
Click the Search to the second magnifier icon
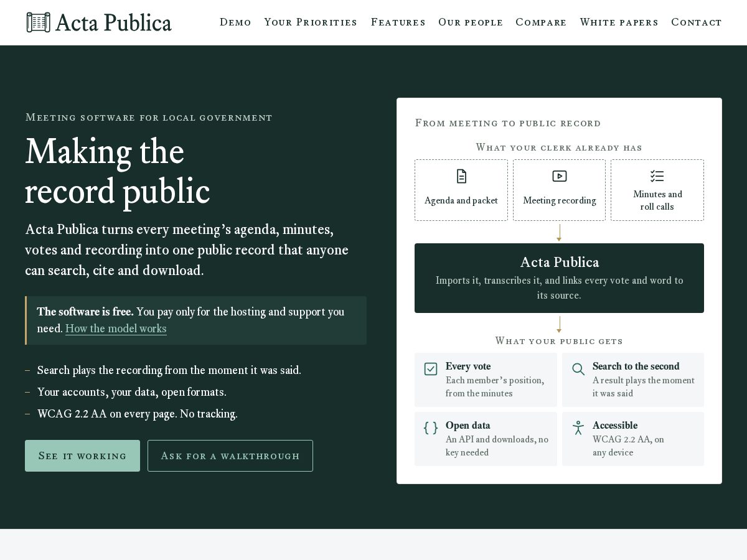tap(578, 369)
